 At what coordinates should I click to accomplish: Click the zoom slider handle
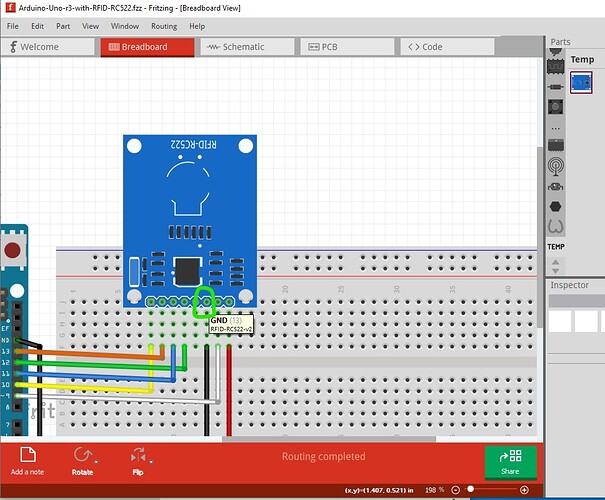(x=470, y=489)
